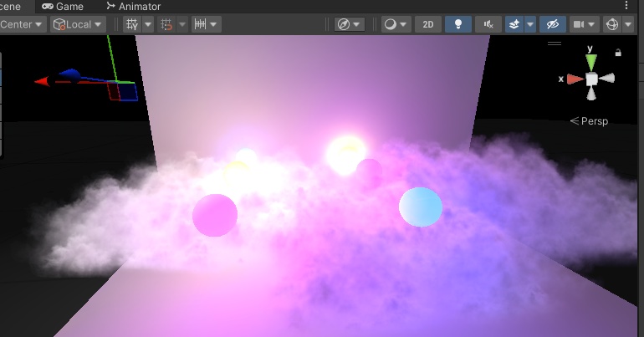This screenshot has height=337, width=644.
Task: Expand the Gizmos dropdown arrow
Action: pyautogui.click(x=628, y=24)
